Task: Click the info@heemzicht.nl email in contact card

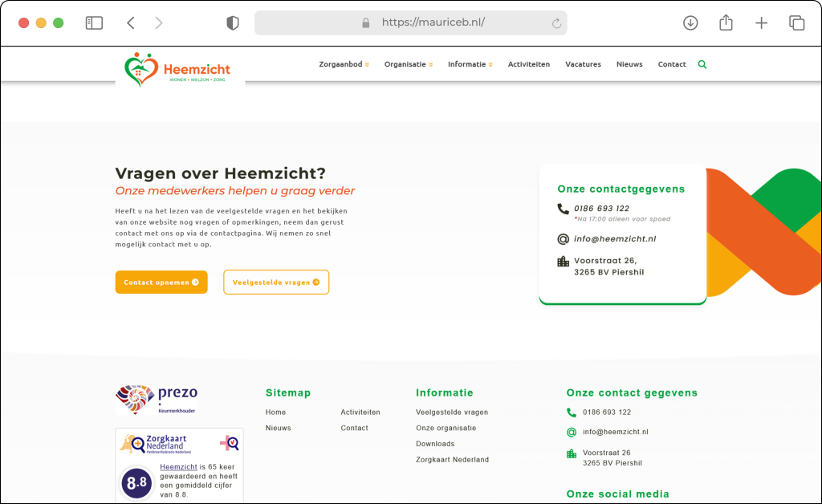Action: pyautogui.click(x=615, y=239)
